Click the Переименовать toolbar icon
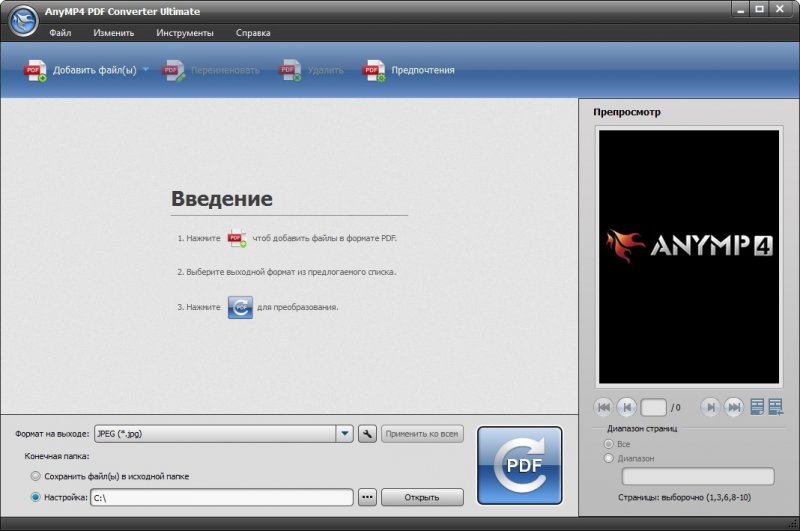Screen dimensions: 800x531 click(x=173, y=70)
